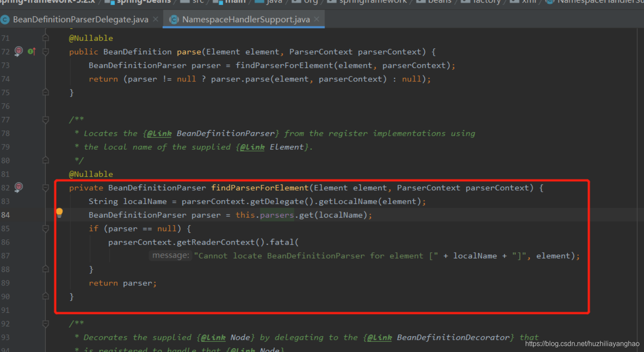
Task: Click getReaderContext() on line 86
Action: click(x=221, y=242)
